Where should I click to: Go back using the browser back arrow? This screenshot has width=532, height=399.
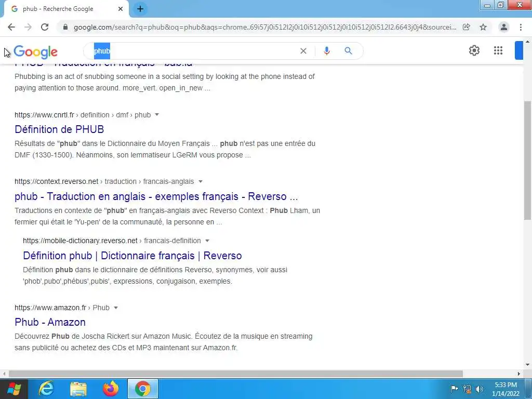[11, 27]
